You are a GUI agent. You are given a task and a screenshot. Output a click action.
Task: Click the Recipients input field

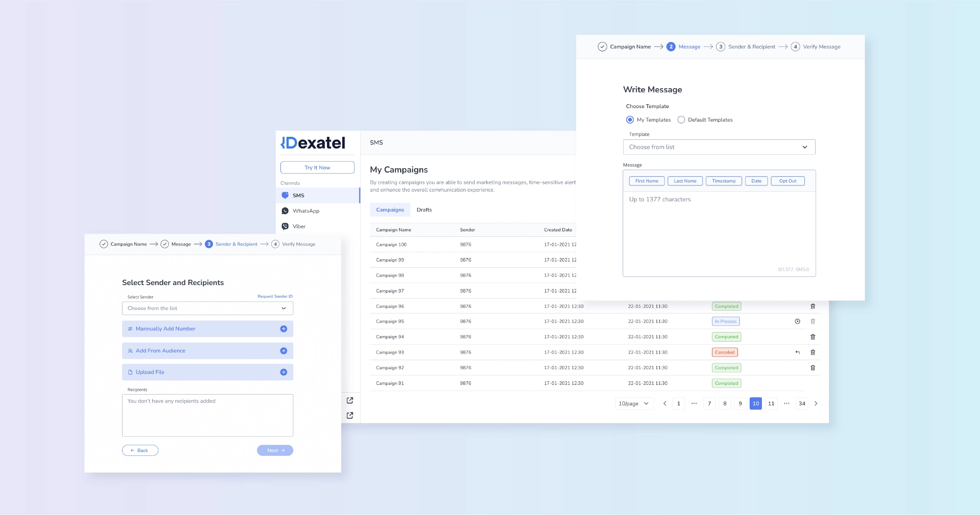(x=207, y=415)
